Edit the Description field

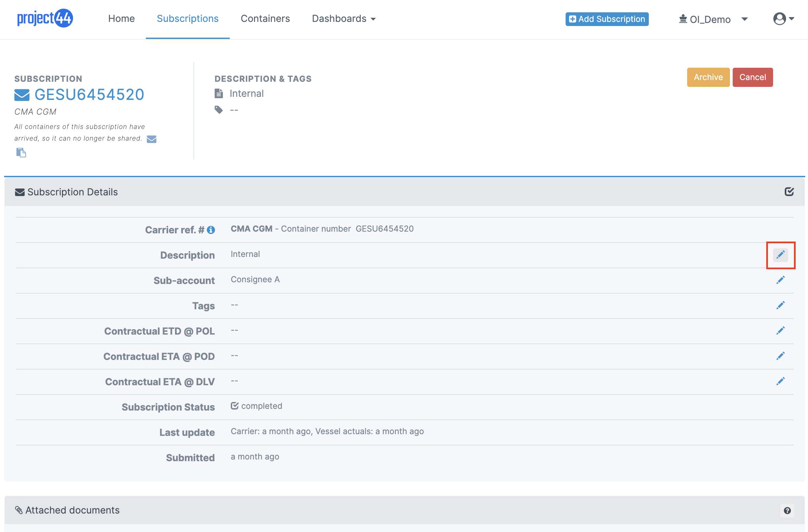coord(781,255)
